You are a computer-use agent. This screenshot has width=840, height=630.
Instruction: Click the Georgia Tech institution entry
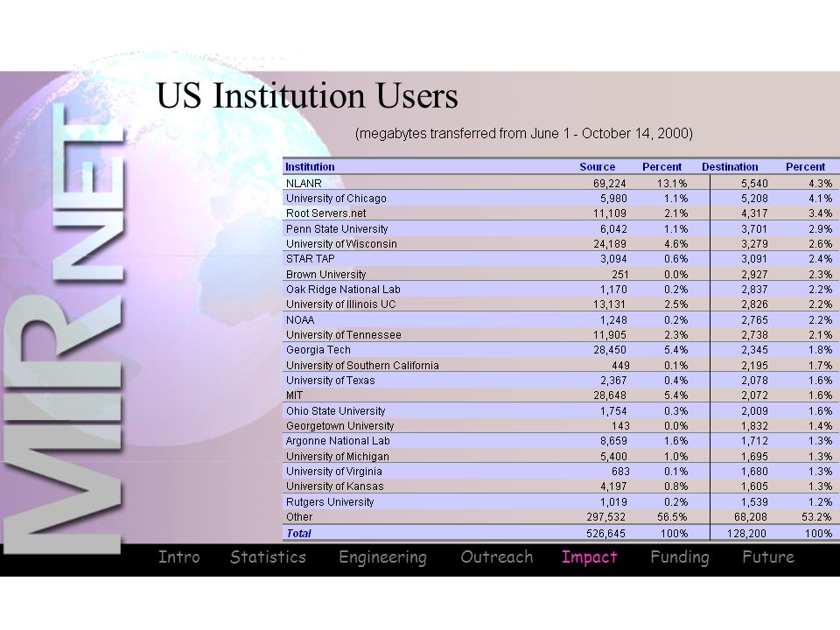318,350
